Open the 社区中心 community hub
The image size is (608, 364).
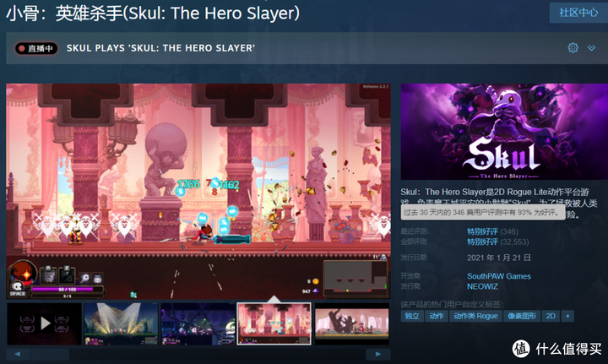[578, 13]
